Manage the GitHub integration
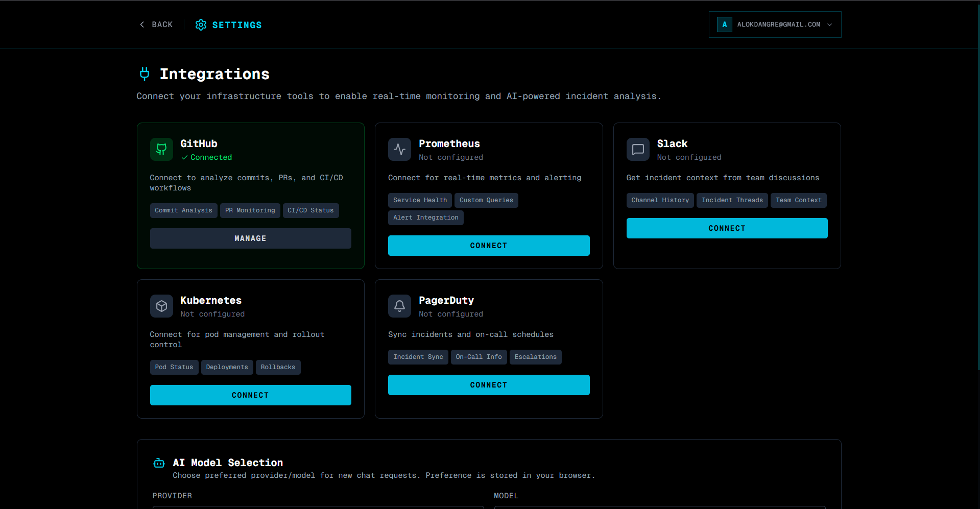980x509 pixels. (251, 238)
